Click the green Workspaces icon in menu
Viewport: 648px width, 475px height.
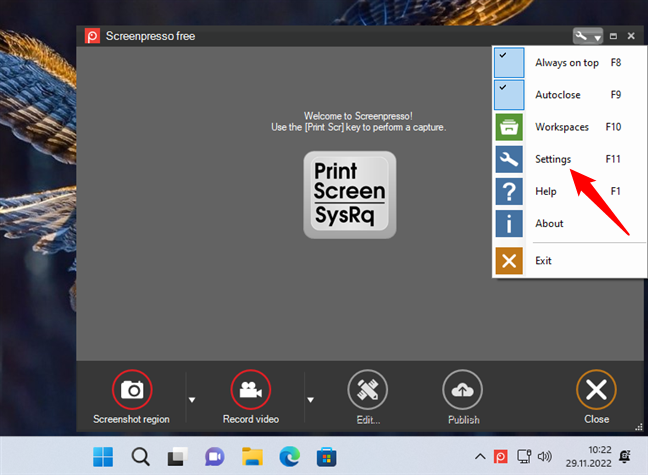pos(509,127)
